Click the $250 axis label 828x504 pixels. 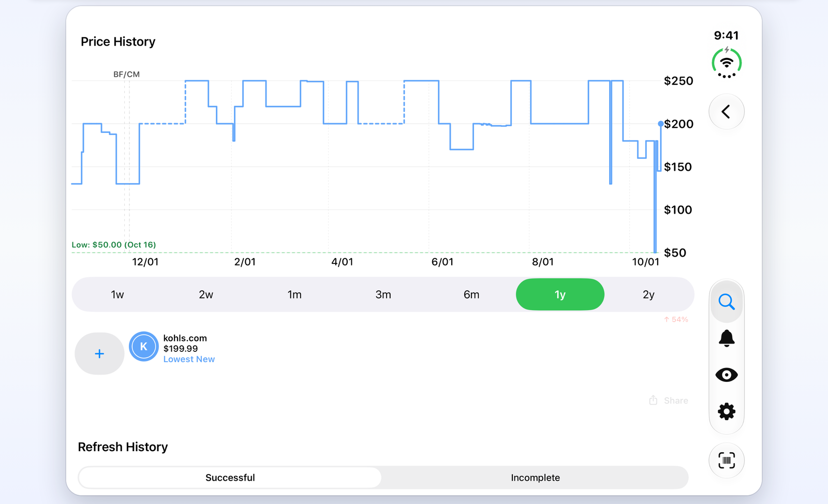678,81
